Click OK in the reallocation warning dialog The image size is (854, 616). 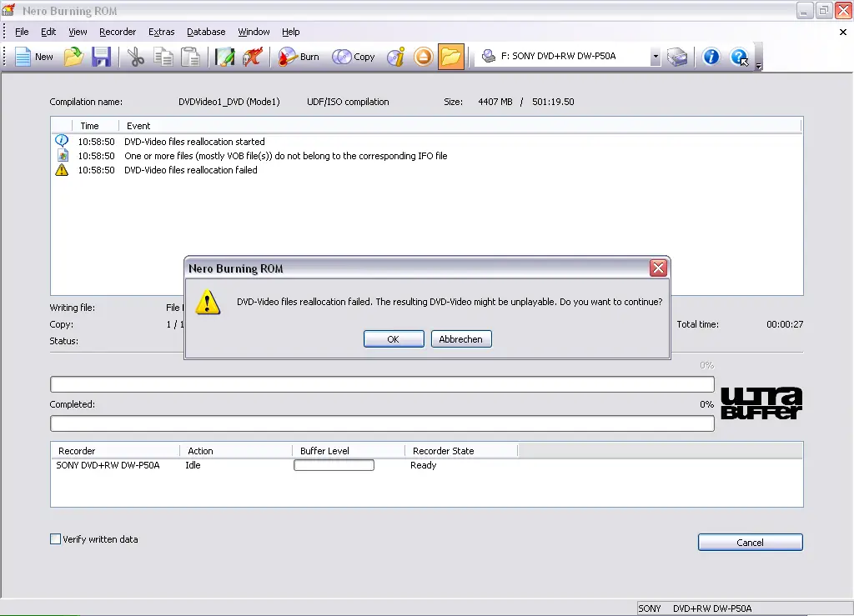394,339
